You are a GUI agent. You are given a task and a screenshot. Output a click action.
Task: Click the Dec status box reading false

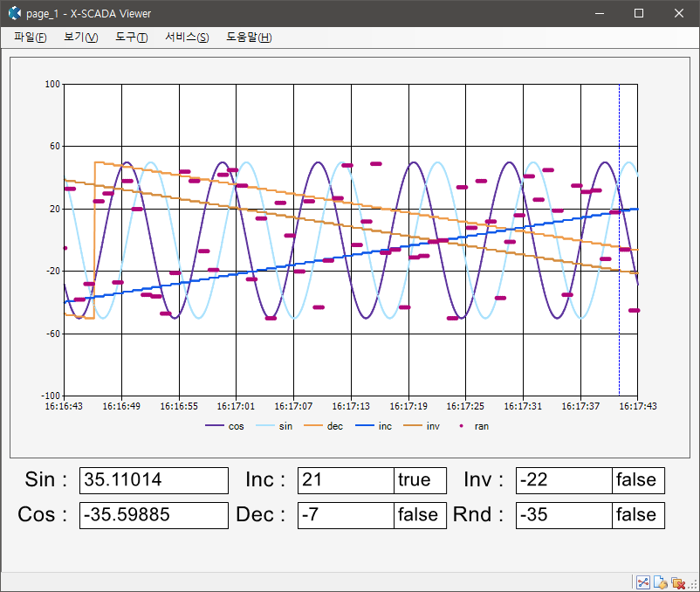pyautogui.click(x=420, y=515)
